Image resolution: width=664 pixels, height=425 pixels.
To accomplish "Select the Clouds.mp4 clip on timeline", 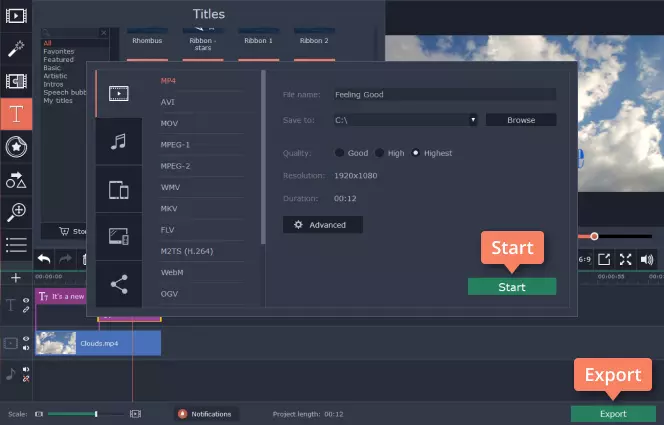I will 98,343.
